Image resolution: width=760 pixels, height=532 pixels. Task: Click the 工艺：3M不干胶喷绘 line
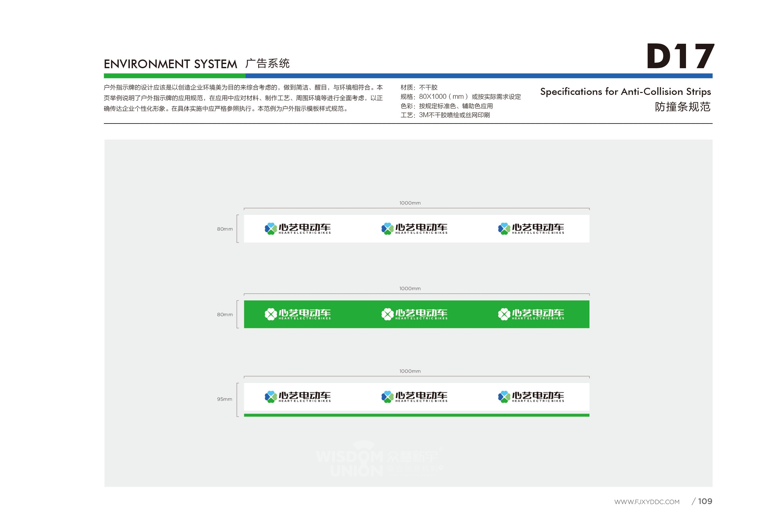pyautogui.click(x=445, y=115)
